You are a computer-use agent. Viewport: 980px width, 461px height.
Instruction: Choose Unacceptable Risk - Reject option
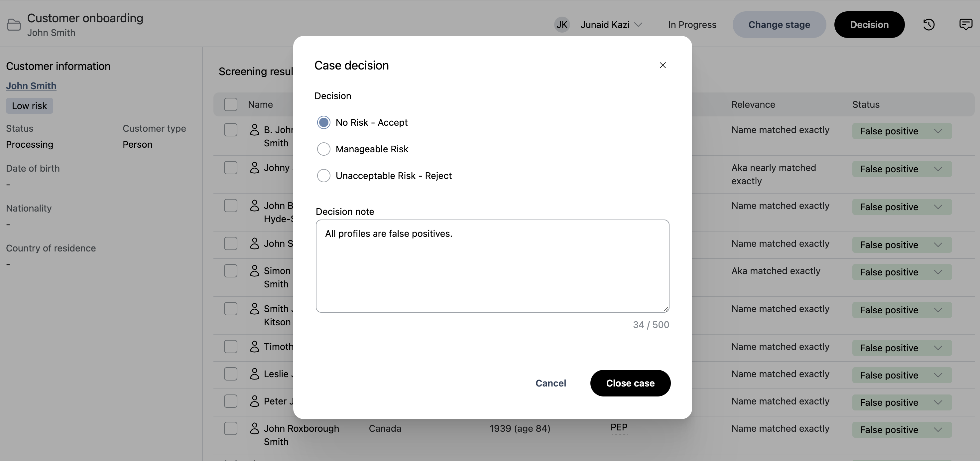(323, 176)
